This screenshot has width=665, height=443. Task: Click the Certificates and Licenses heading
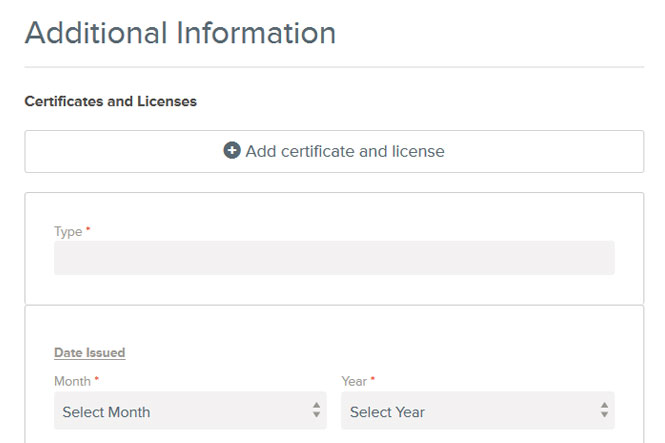(x=110, y=101)
